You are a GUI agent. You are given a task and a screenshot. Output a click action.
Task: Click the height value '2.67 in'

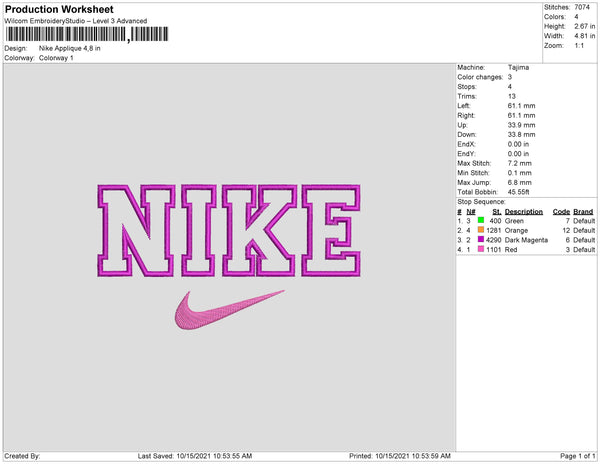click(585, 26)
